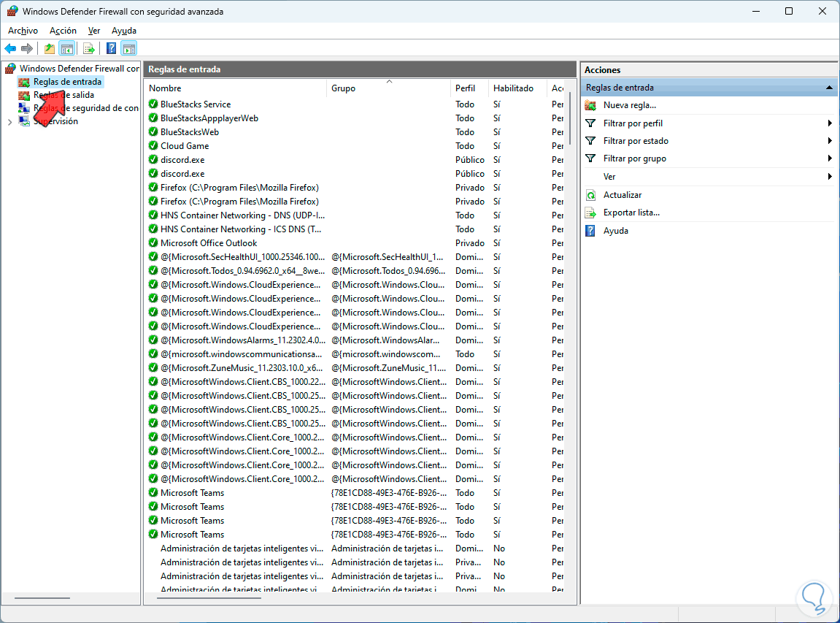Click Actualizar action
The image size is (840, 623).
click(x=622, y=195)
